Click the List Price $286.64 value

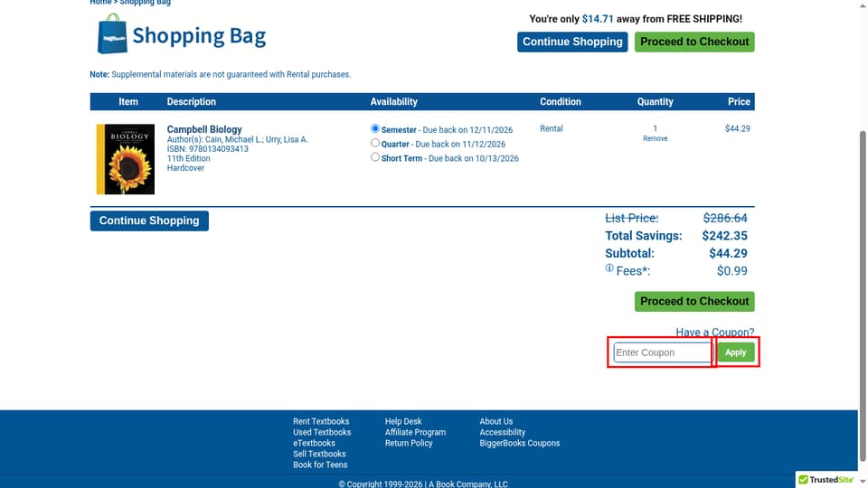tap(725, 218)
